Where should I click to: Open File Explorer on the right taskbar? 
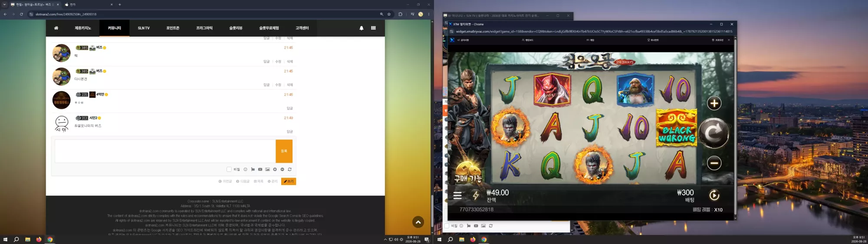[x=461, y=240]
